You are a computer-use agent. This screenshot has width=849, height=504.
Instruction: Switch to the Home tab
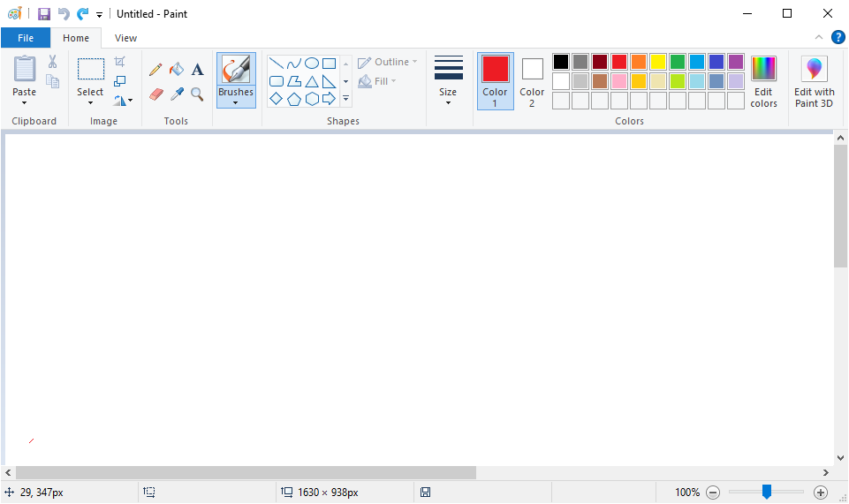click(x=76, y=38)
